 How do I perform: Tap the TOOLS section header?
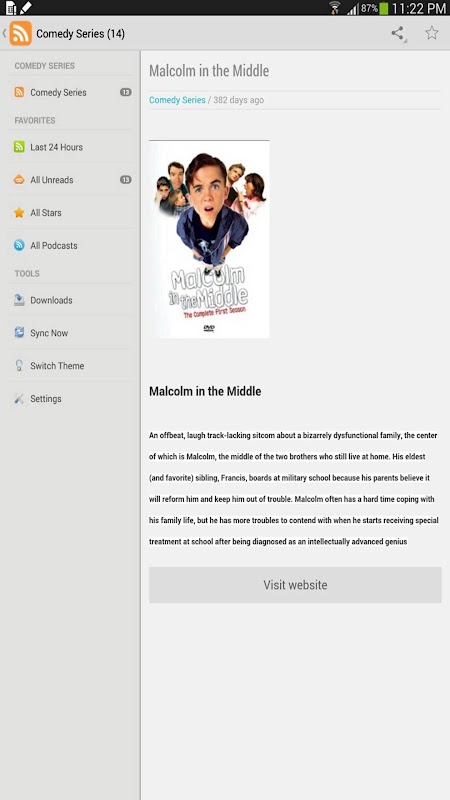(x=27, y=273)
